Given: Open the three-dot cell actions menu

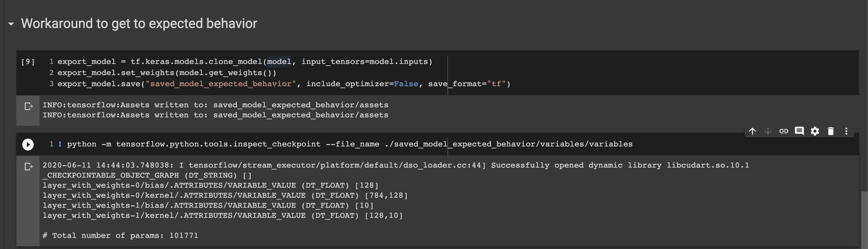Looking at the screenshot, I should coord(846,131).
